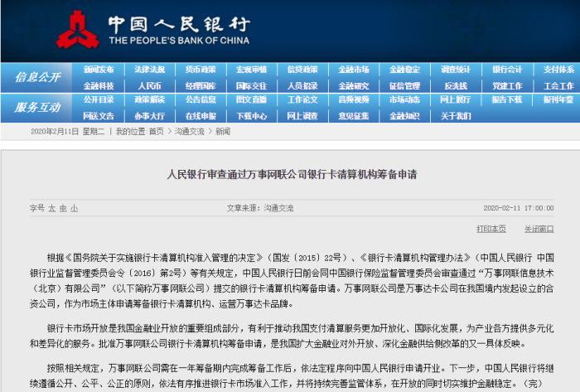Visit the 办事大厅 page

click(x=149, y=116)
